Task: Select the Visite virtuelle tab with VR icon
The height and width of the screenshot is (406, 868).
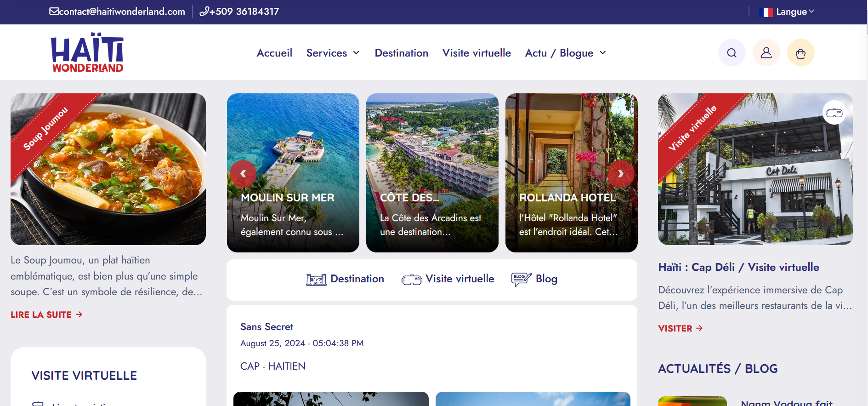Action: [448, 279]
